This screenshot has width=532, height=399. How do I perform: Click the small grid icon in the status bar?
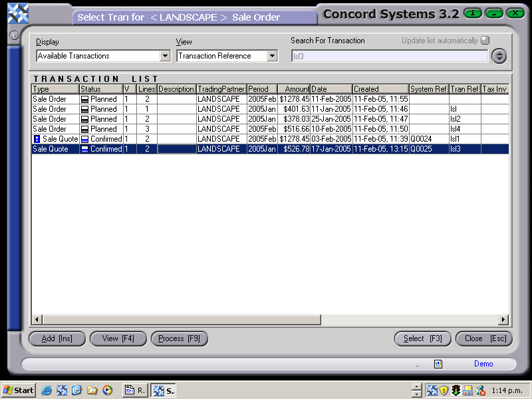438,364
